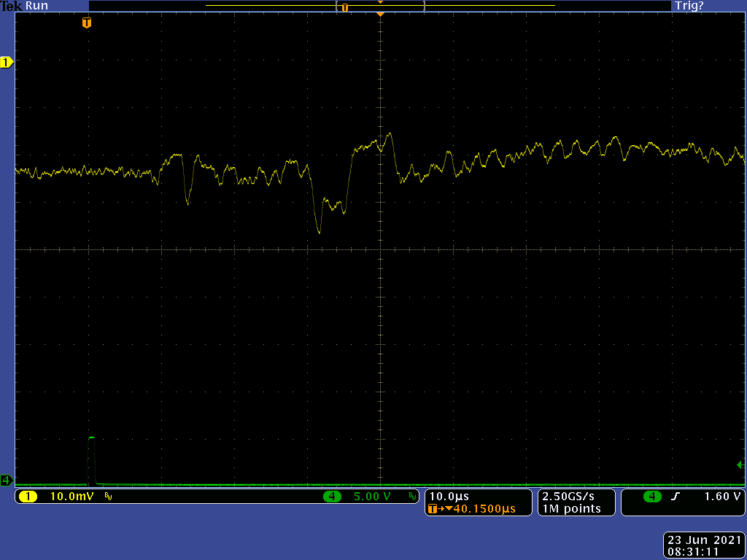747x560 pixels.
Task: Toggle the green channel 4 badge in readout
Action: pyautogui.click(x=332, y=497)
